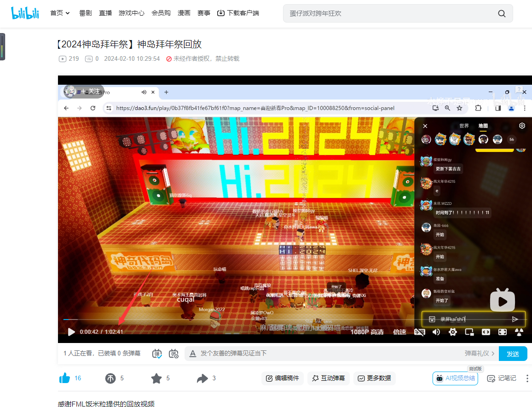This screenshot has width=532, height=407.
Task: Enter fullscreen with the fullscreen icon
Action: [503, 331]
